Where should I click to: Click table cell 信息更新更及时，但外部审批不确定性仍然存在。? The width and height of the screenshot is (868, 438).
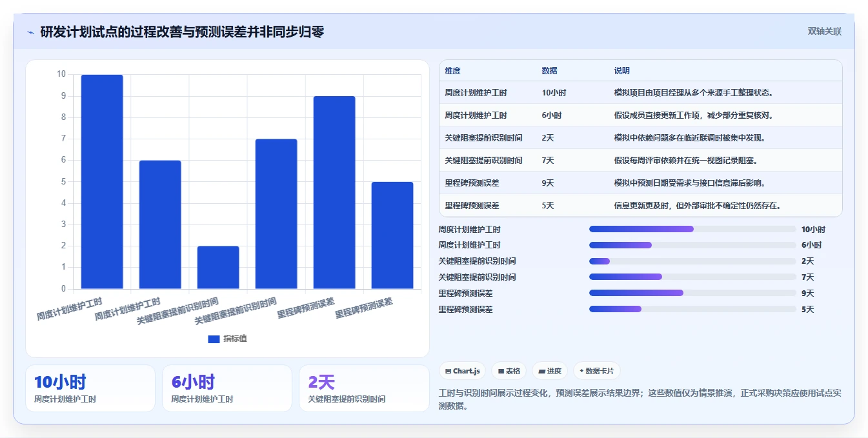[x=698, y=206]
